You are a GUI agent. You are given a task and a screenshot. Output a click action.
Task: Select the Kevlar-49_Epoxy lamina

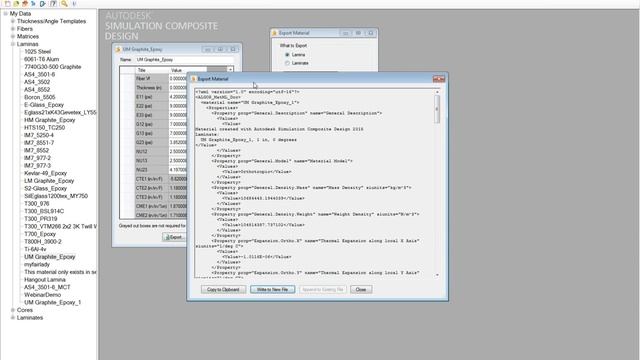pos(45,173)
